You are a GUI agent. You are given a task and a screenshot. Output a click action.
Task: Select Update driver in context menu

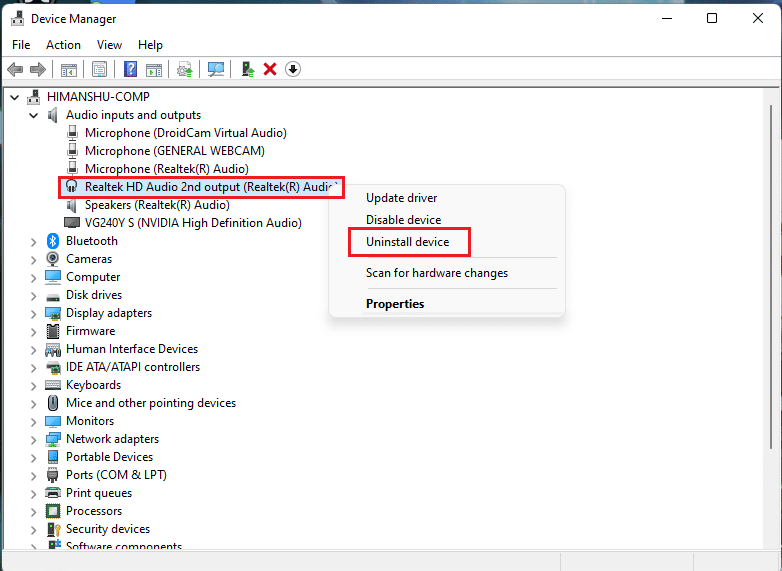tap(401, 198)
